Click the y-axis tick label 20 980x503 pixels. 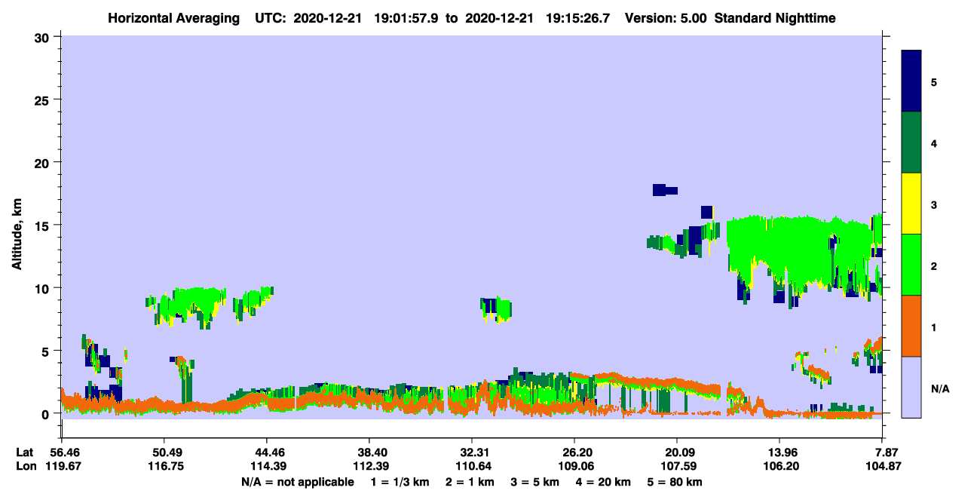[x=44, y=163]
